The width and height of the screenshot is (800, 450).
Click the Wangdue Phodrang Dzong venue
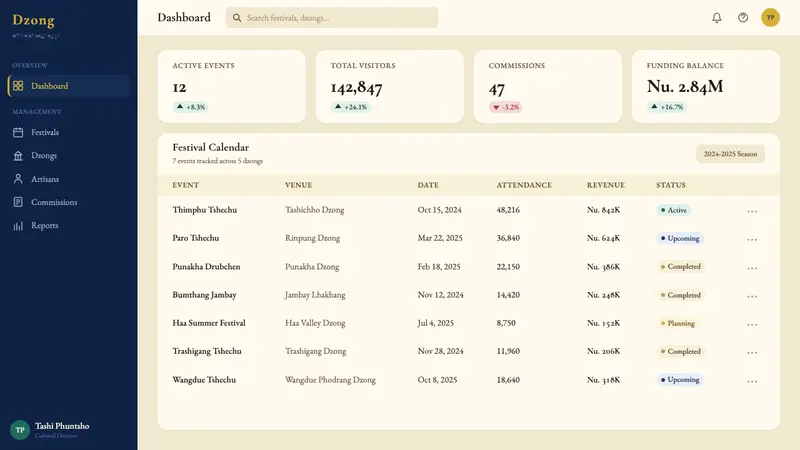click(330, 380)
